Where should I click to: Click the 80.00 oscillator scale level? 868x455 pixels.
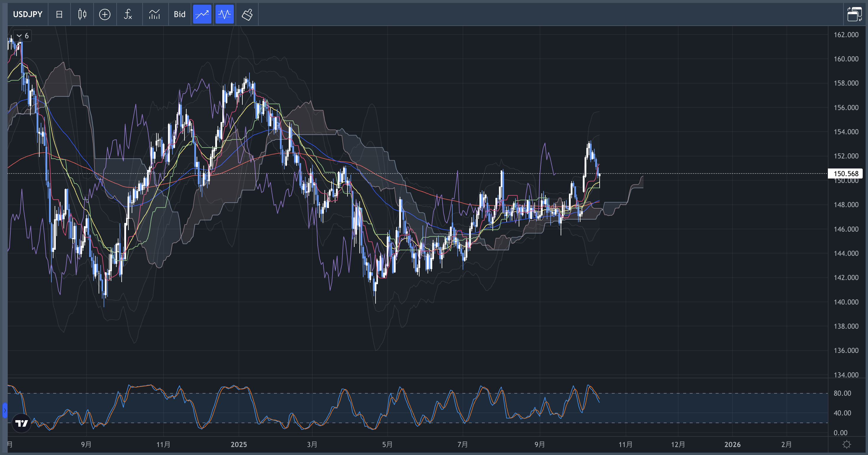point(842,393)
